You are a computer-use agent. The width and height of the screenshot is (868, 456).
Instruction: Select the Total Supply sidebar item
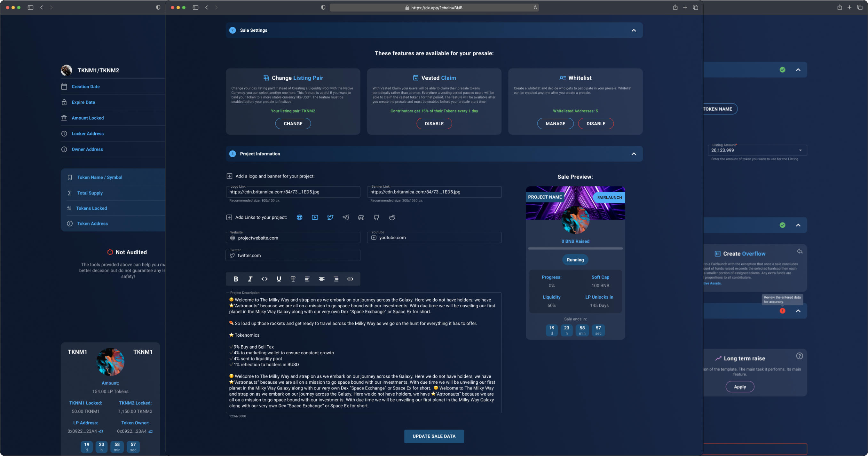coord(90,193)
